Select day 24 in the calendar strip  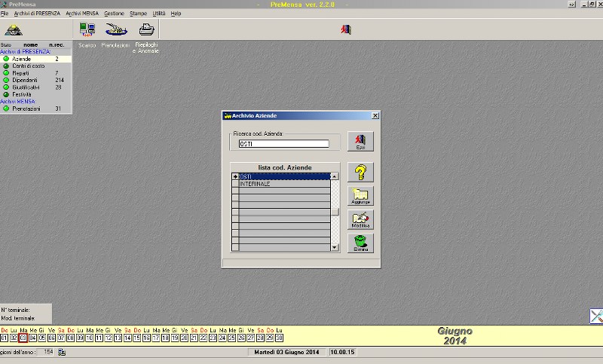(222, 338)
